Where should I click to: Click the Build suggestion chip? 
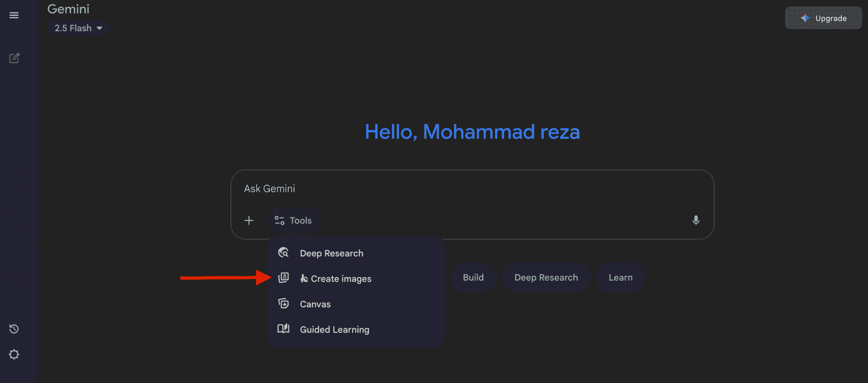coord(473,277)
